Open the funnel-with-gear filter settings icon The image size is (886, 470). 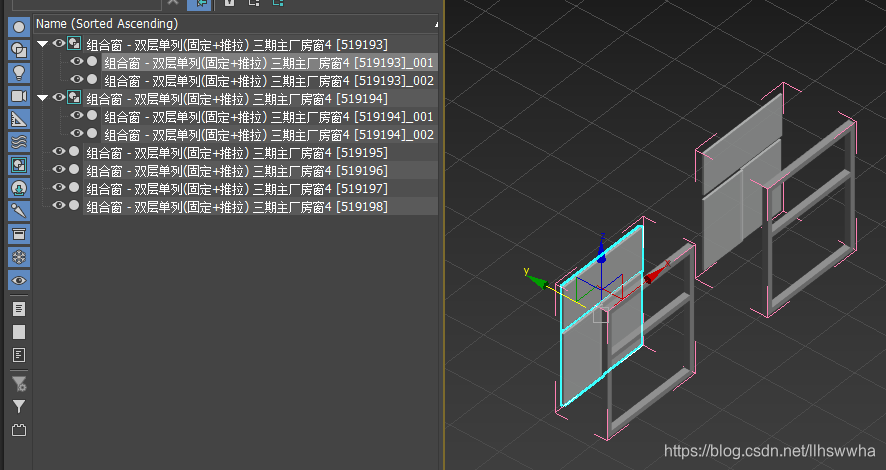pos(19,384)
